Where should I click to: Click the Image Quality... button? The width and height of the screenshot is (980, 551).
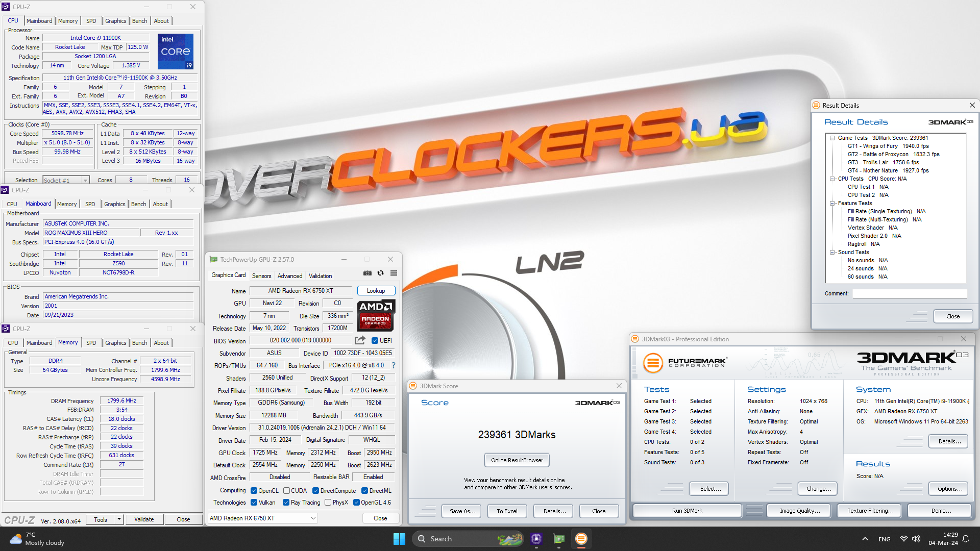pos(800,511)
